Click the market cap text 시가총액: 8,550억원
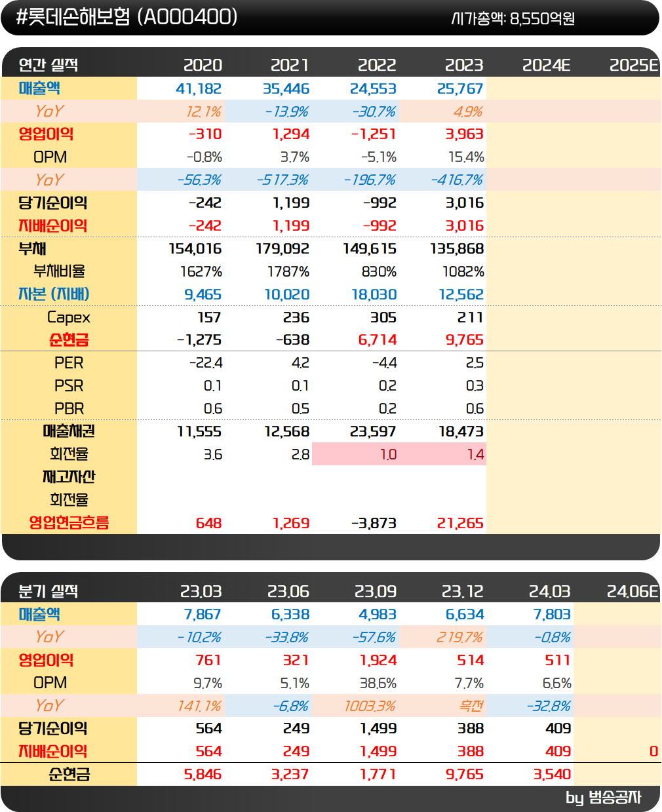This screenshot has width=662, height=812. point(513,18)
